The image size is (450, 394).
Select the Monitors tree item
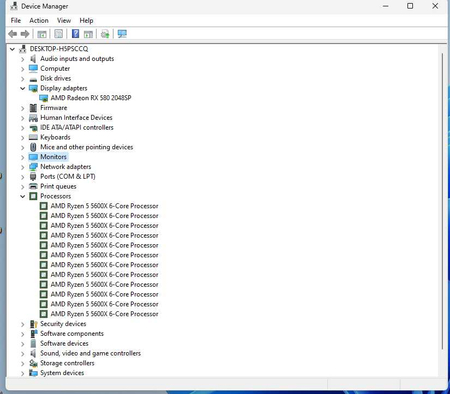53,157
